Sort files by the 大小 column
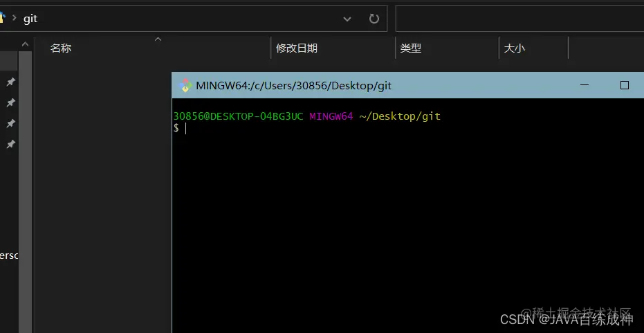Image resolution: width=644 pixels, height=333 pixels. [514, 48]
